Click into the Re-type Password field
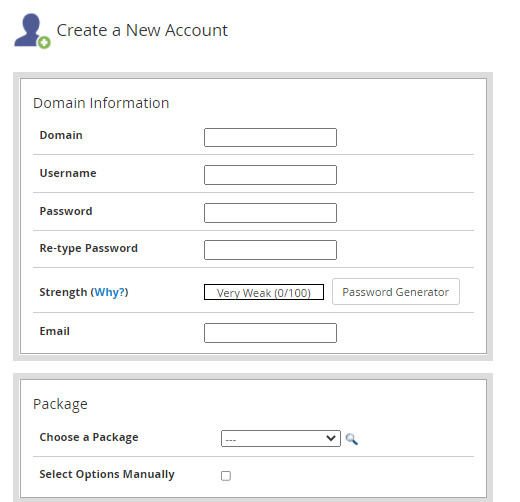The image size is (520, 502). pyautogui.click(x=270, y=250)
